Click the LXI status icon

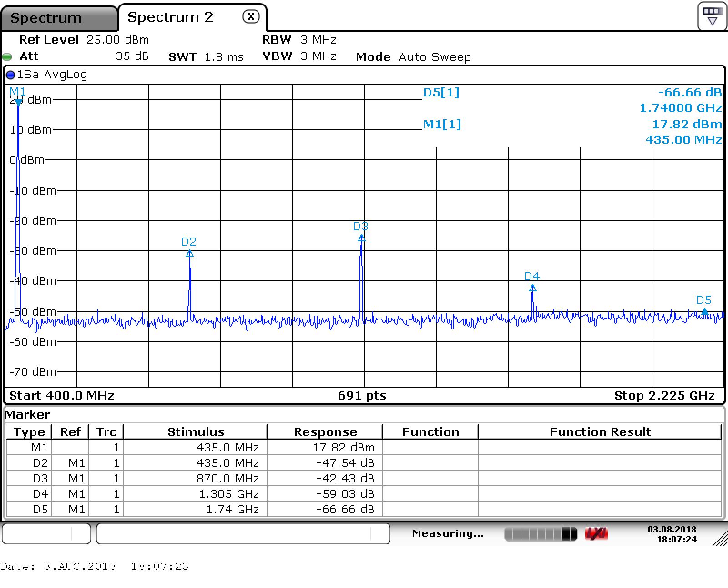(x=596, y=534)
